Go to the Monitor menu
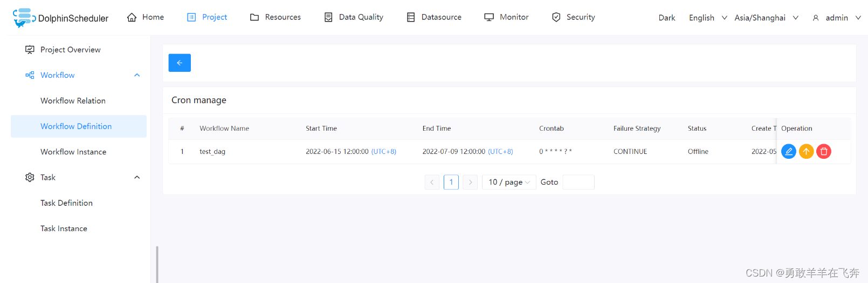This screenshot has height=283, width=868. point(506,17)
